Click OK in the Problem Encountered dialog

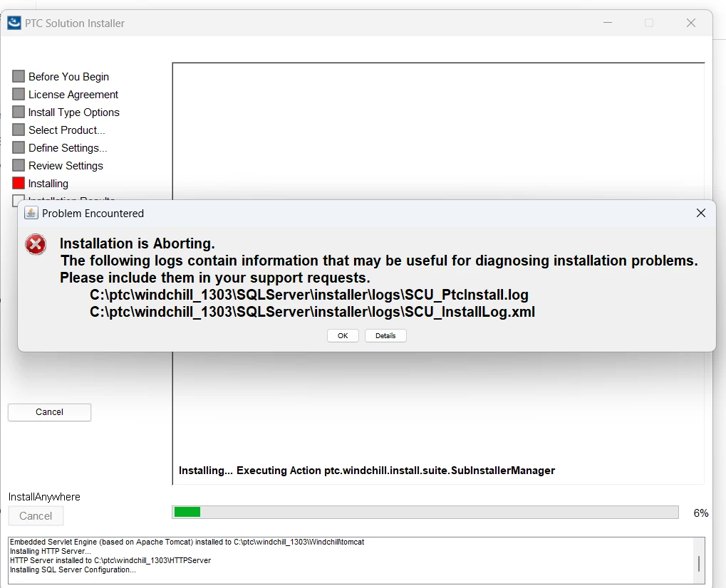coord(343,335)
